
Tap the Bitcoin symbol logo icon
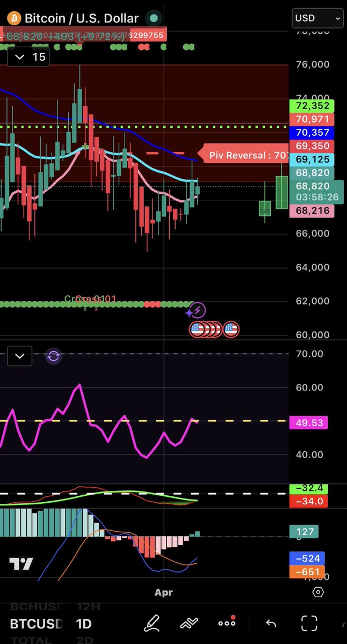15,18
